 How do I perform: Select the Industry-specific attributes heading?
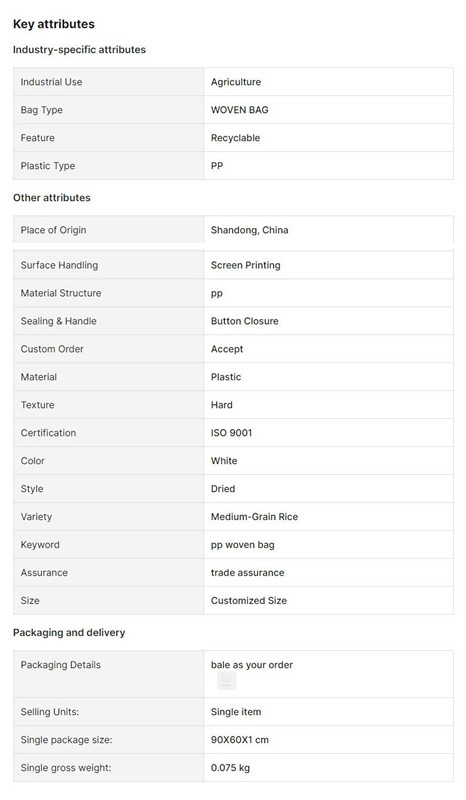tap(79, 50)
